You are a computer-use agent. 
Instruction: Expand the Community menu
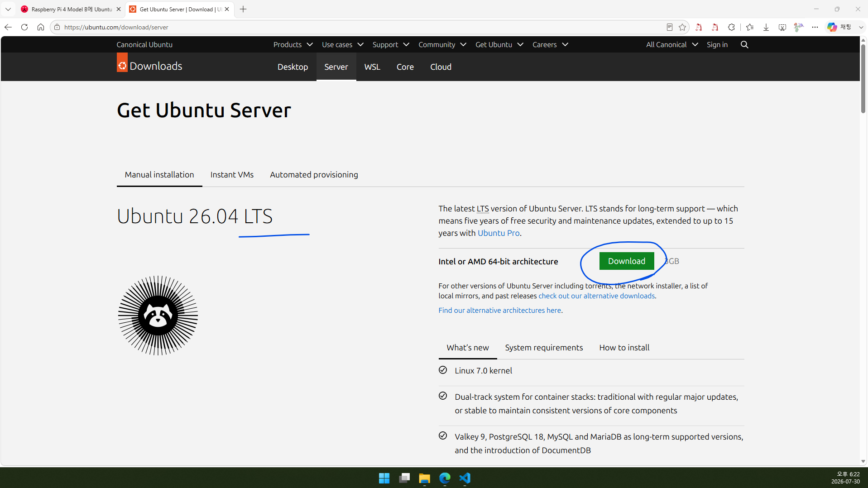pos(442,44)
